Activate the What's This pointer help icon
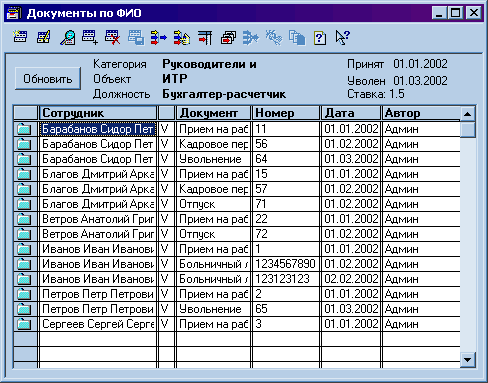 pos(343,37)
